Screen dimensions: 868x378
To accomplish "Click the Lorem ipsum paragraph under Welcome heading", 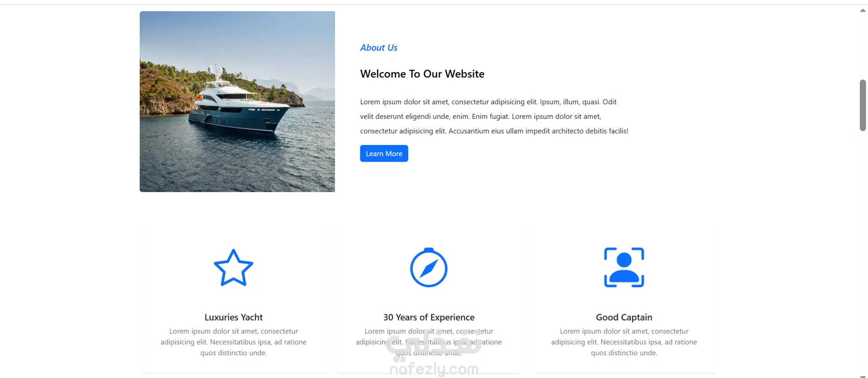I will [494, 117].
